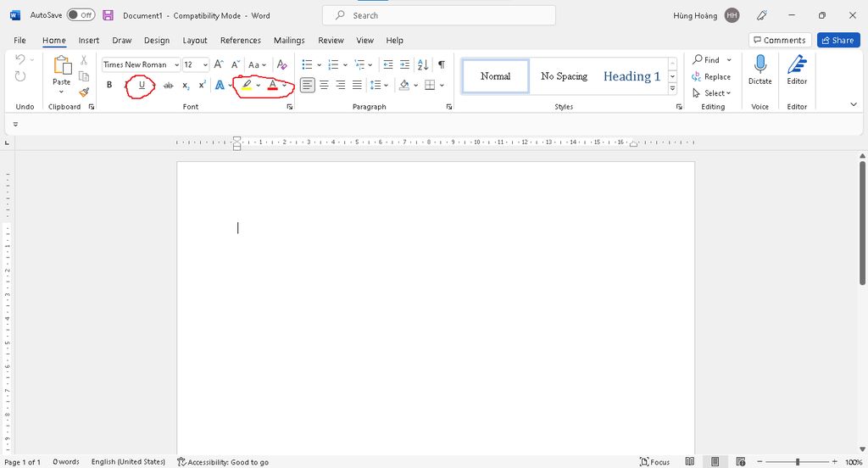868x468 pixels.
Task: Click the Redo icon
Action: pyautogui.click(x=20, y=76)
